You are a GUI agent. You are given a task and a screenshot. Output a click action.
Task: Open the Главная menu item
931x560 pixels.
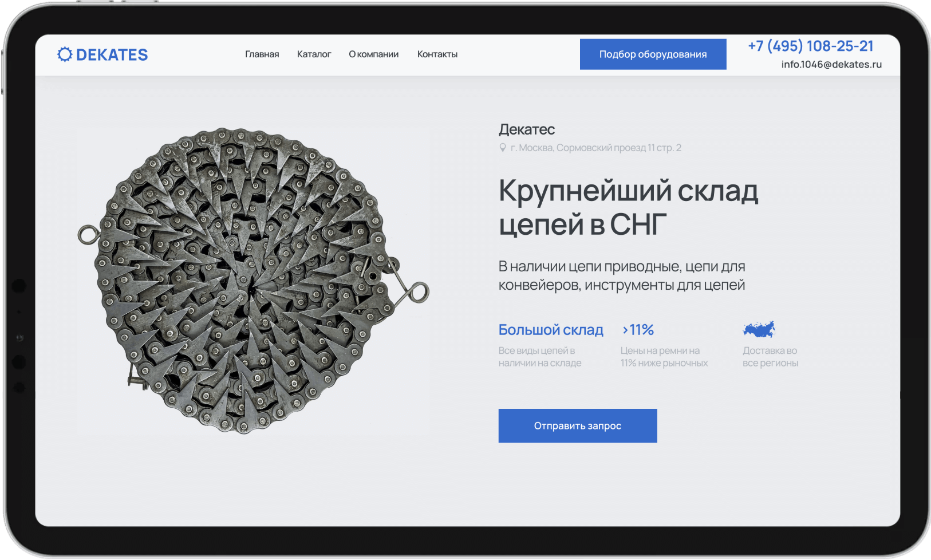pyautogui.click(x=262, y=54)
